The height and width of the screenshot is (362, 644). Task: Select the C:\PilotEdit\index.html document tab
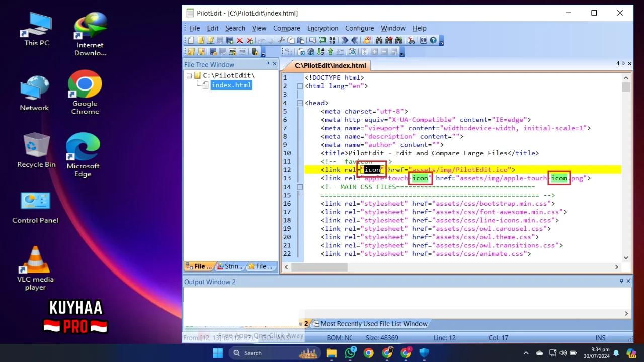pos(330,65)
